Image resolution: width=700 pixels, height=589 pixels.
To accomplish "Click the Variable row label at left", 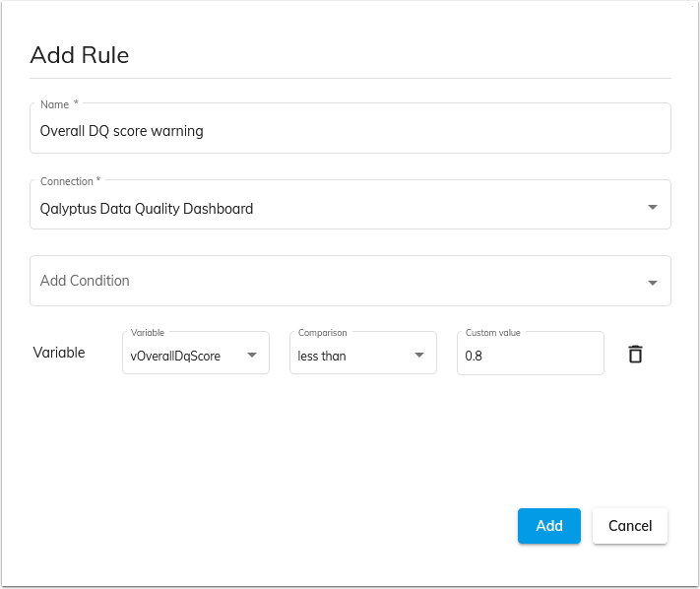I will coord(59,353).
